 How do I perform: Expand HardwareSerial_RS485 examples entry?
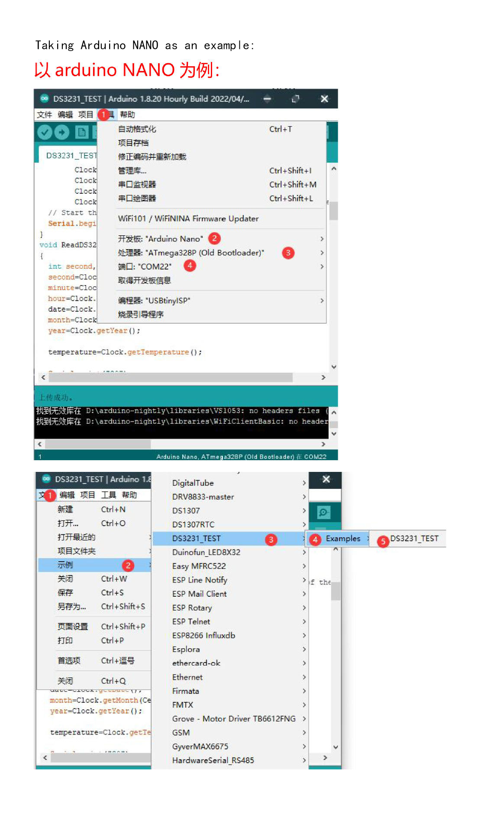(230, 760)
